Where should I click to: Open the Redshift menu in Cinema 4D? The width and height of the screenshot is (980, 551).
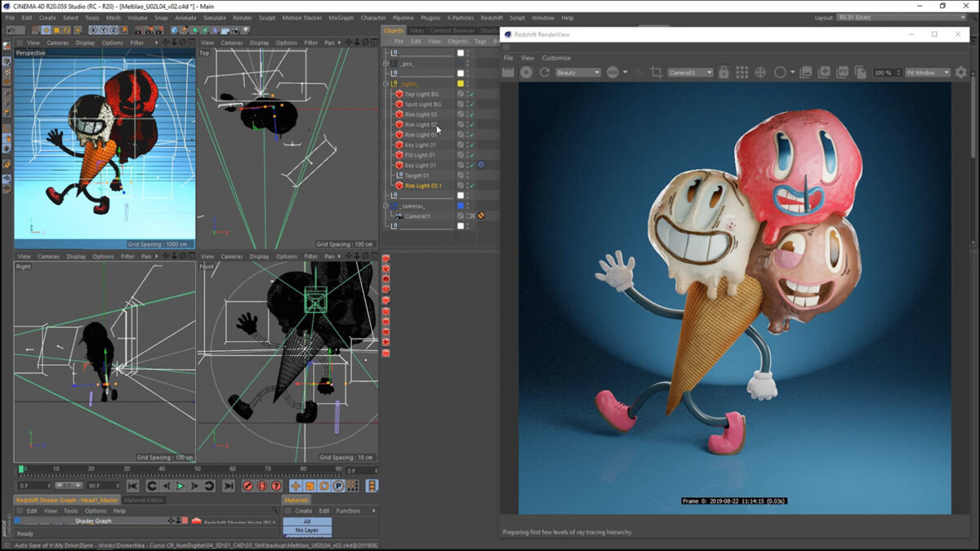492,16
